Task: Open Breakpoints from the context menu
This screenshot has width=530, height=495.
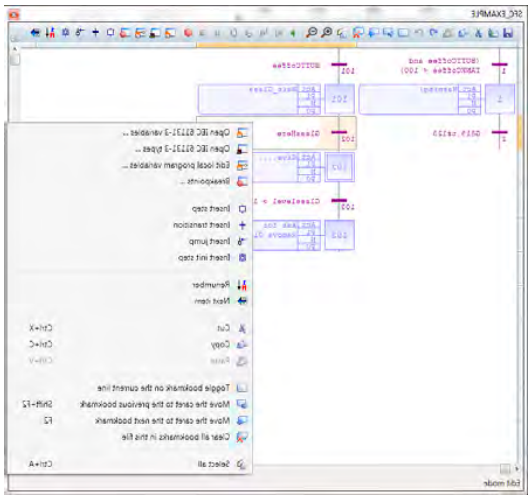Action: 130,182
